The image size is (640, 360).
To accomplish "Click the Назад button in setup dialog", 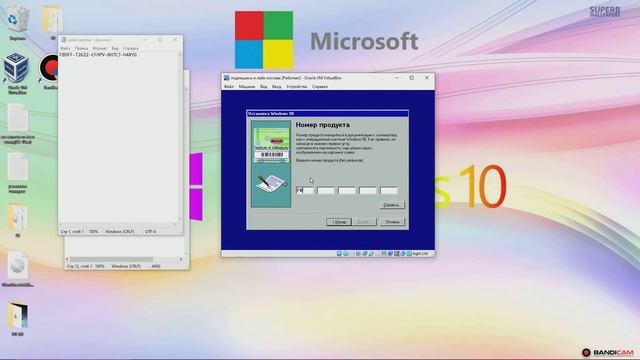I will 339,222.
